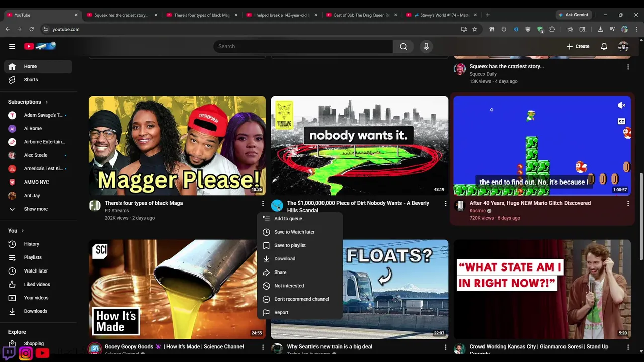644x362 pixels.
Task: Start voice search with the microphone
Action: tap(426, 46)
